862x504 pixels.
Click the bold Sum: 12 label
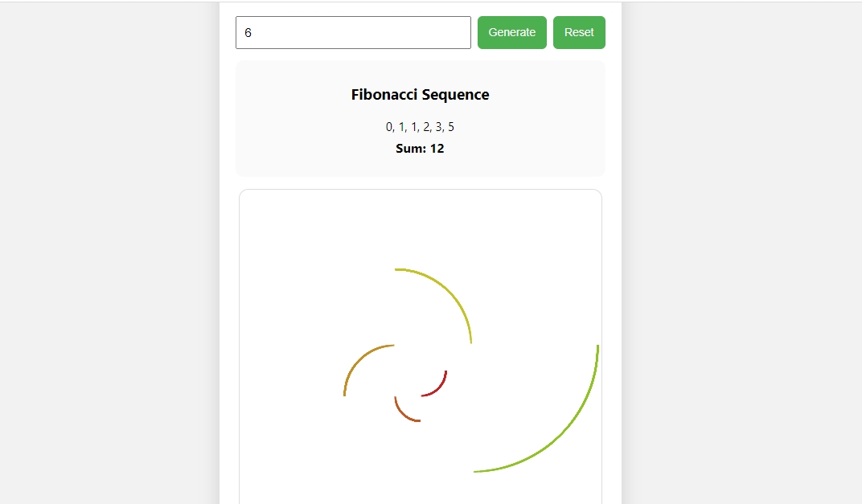pyautogui.click(x=420, y=149)
